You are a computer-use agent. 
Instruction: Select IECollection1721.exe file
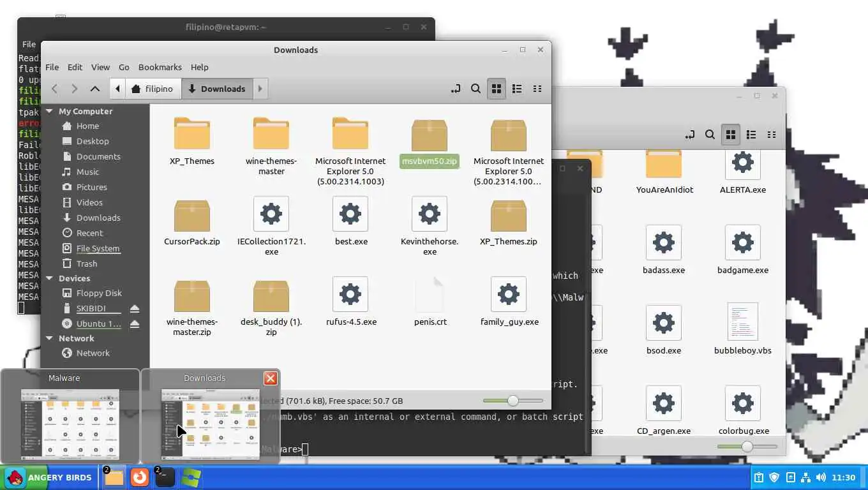[271, 226]
